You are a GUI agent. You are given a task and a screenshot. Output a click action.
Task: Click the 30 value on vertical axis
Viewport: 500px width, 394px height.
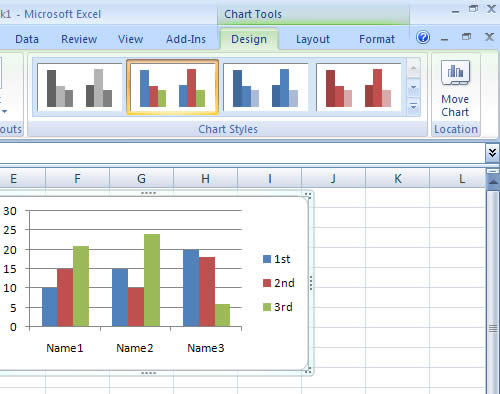(10, 211)
